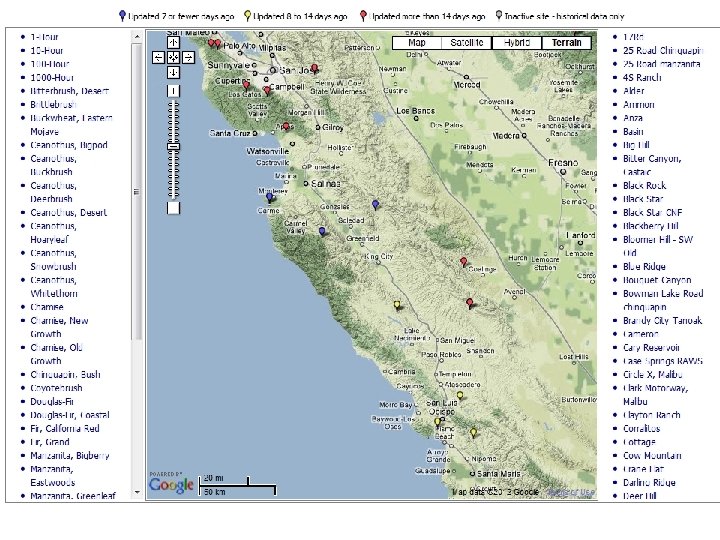The height and width of the screenshot is (540, 720).
Task: Click the yellow marker near Pismo Beach
Action: pyautogui.click(x=437, y=421)
